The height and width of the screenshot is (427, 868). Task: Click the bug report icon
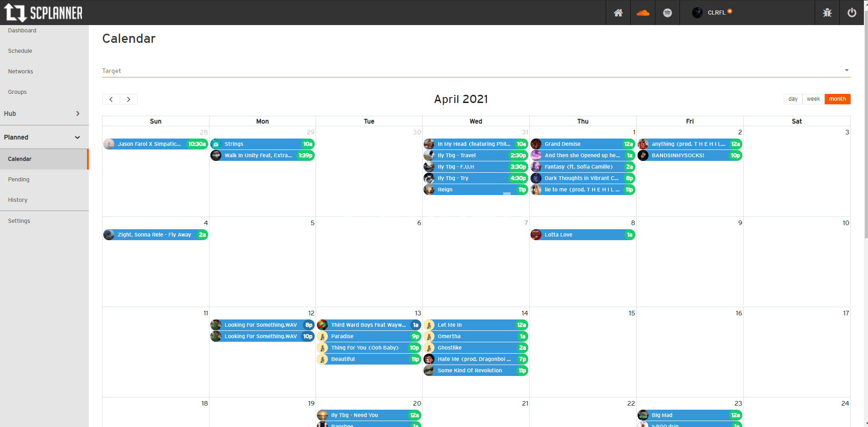827,13
